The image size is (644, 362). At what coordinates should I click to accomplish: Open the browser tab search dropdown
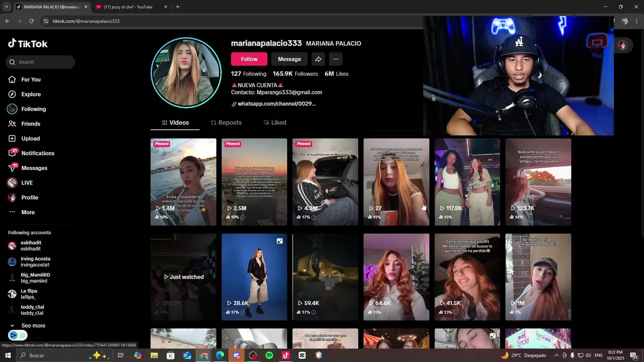point(6,7)
